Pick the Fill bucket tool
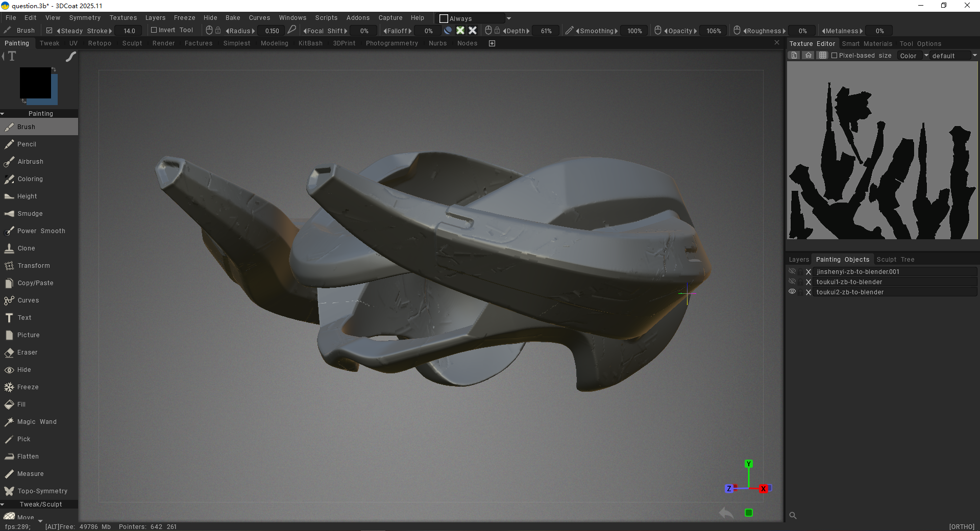980x531 pixels. (21, 404)
